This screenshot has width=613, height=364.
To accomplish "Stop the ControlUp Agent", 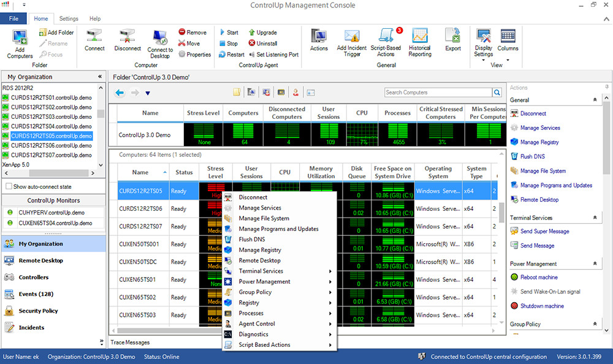I will (229, 44).
